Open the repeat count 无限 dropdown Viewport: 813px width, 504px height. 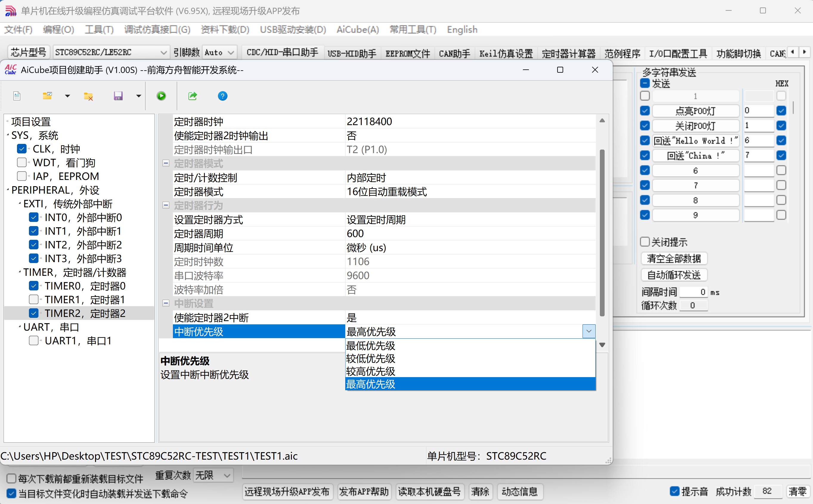(213, 475)
